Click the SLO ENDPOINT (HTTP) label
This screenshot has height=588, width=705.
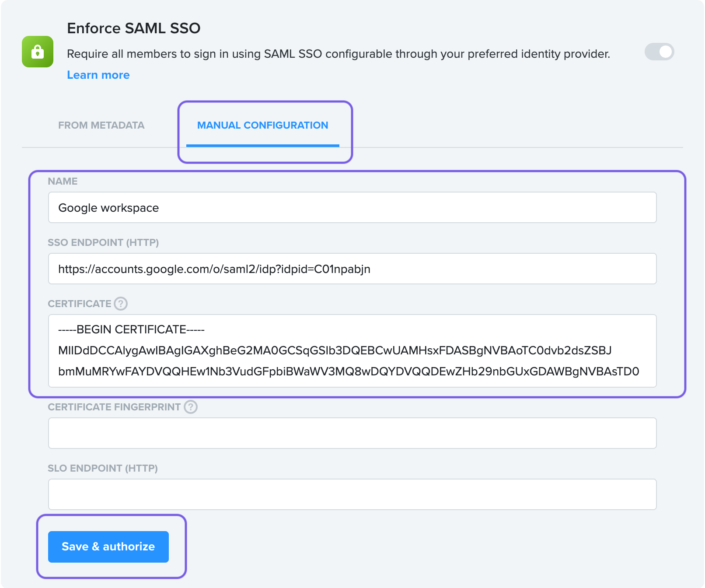(103, 468)
